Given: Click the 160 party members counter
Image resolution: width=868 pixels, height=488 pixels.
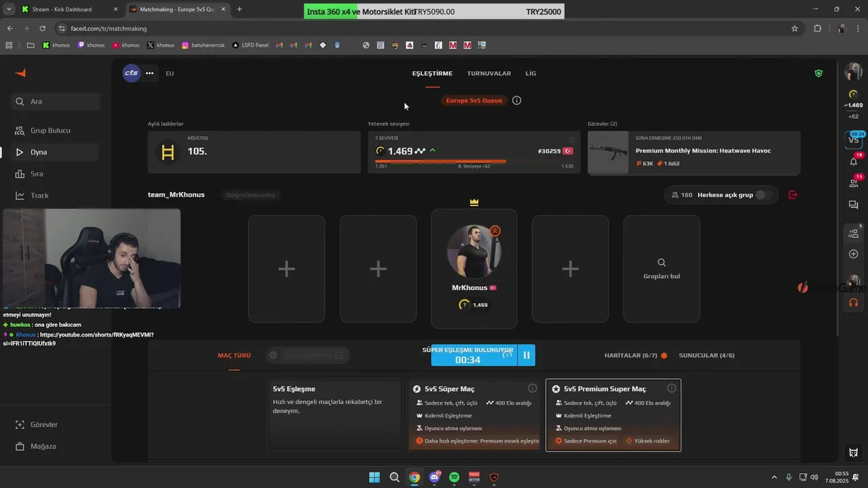Looking at the screenshot, I should point(682,195).
